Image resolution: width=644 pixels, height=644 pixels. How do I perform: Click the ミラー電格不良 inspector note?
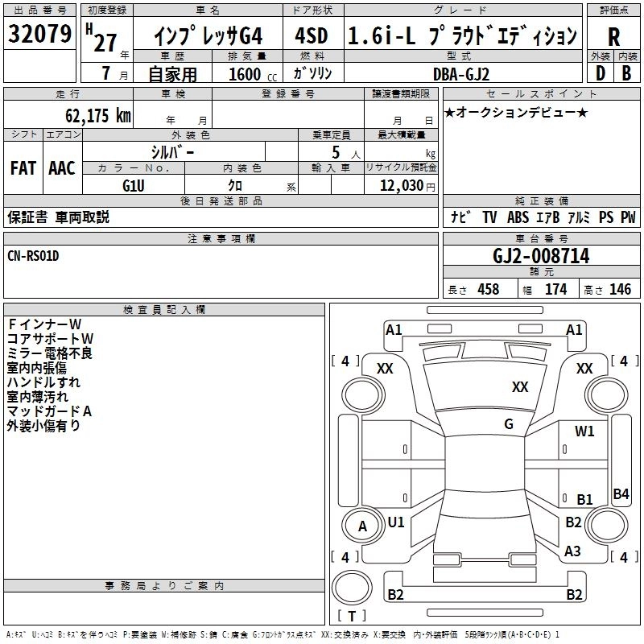pos(49,353)
